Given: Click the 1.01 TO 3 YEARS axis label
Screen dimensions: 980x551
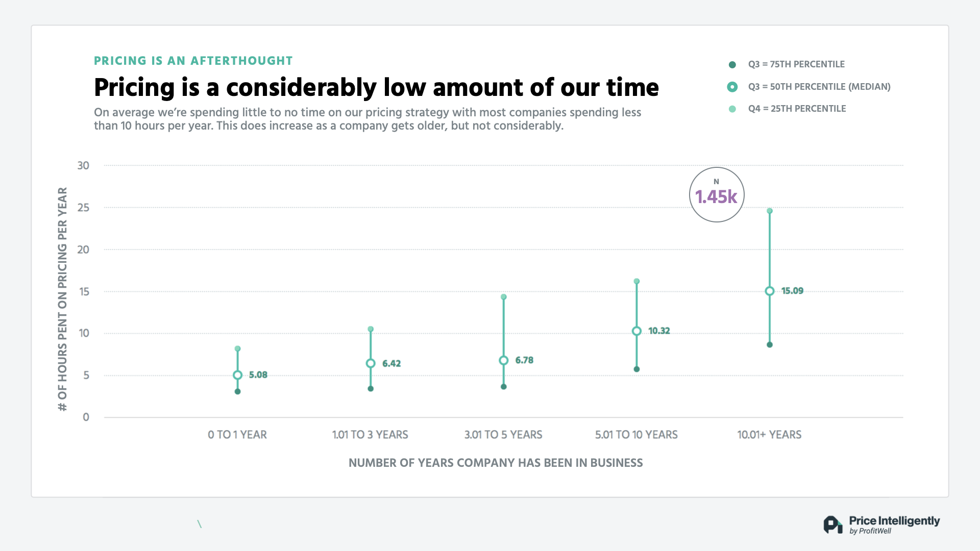Looking at the screenshot, I should click(x=370, y=435).
